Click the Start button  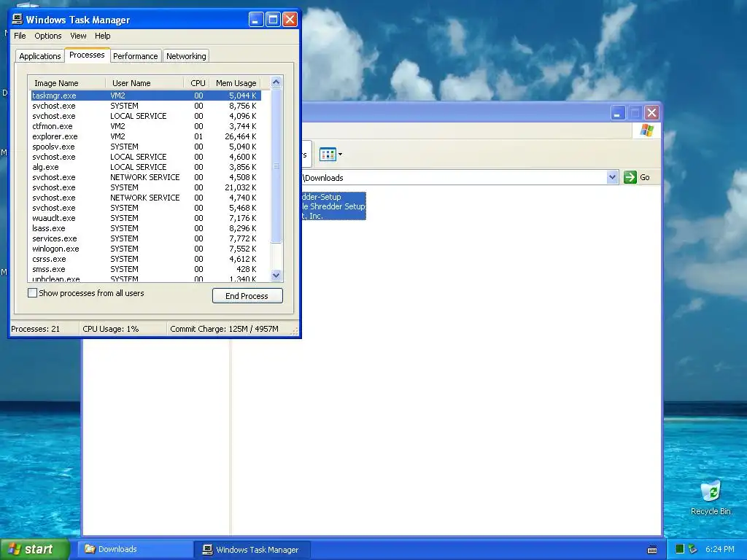[34, 549]
